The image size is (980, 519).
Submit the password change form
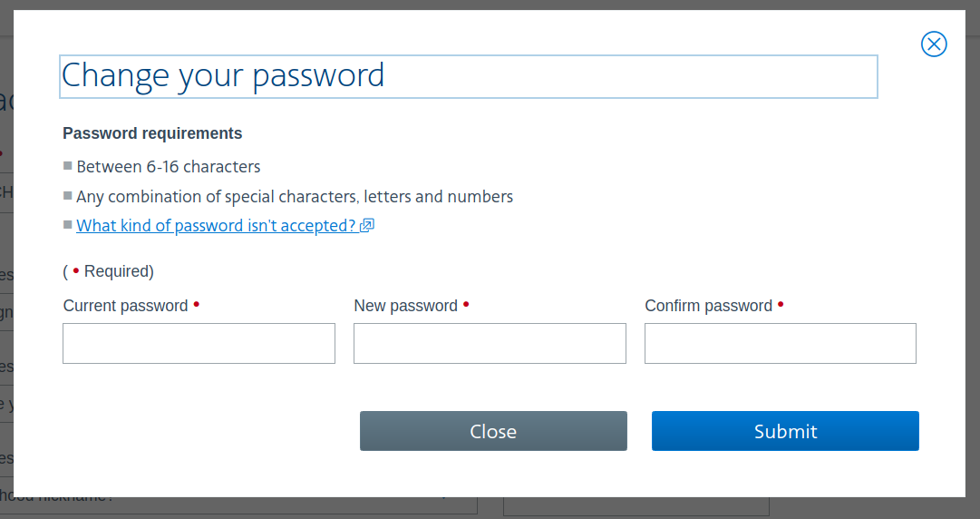point(785,431)
